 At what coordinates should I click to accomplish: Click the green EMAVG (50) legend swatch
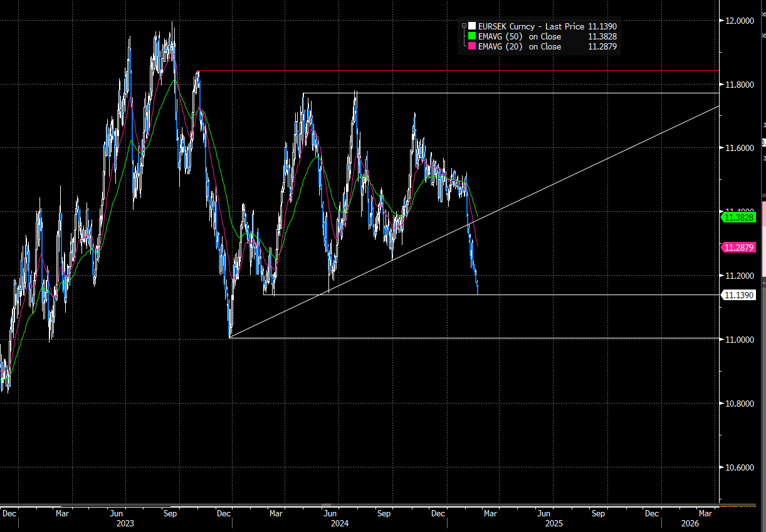(472, 36)
